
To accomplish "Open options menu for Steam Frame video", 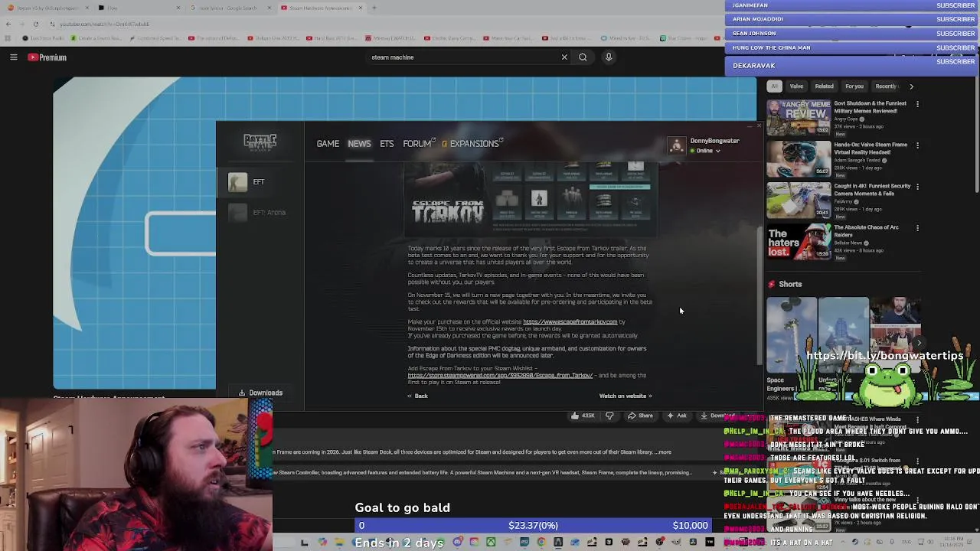I will [917, 145].
